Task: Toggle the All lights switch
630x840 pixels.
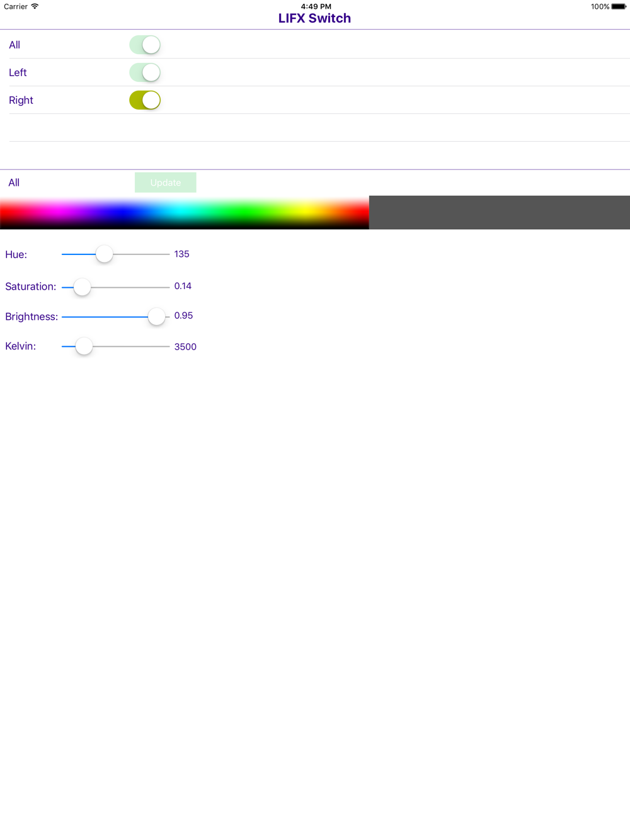Action: pos(145,45)
